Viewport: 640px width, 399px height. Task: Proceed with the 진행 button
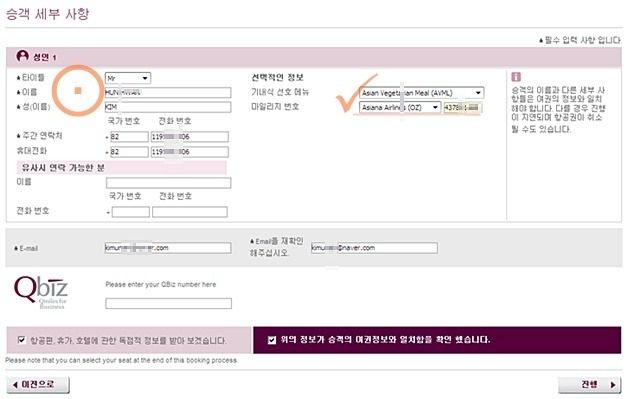(589, 384)
